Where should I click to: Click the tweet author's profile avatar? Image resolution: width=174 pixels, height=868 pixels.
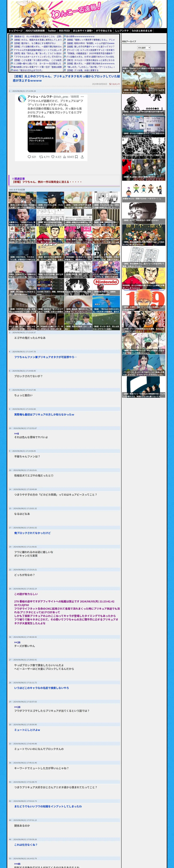22,98
